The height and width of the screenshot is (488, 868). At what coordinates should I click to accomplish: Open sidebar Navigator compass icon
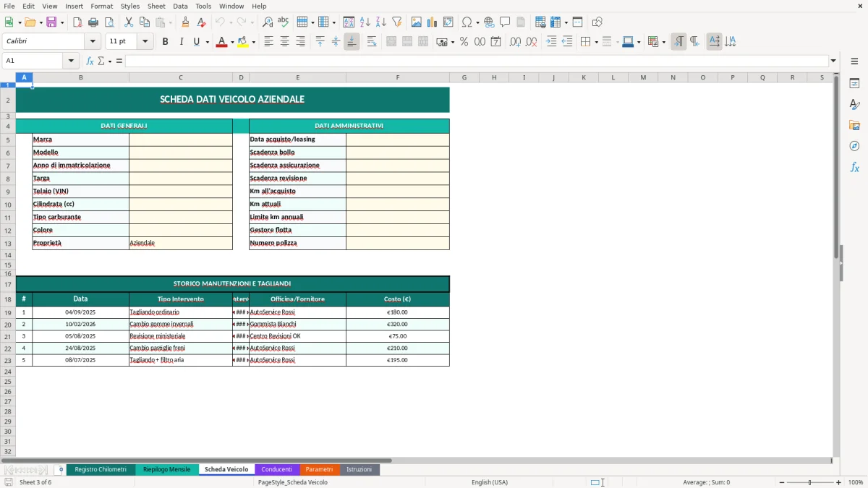(x=854, y=146)
